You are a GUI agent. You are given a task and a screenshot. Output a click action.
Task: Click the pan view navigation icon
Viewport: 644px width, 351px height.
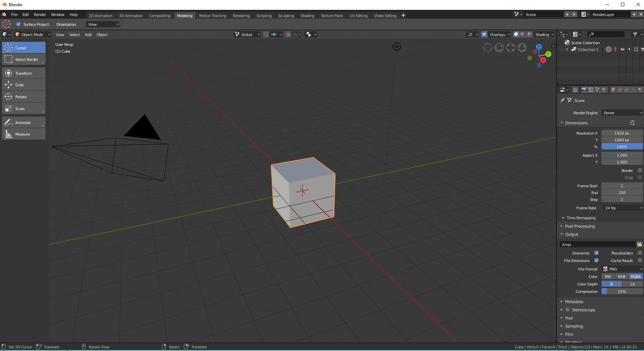[x=510, y=48]
